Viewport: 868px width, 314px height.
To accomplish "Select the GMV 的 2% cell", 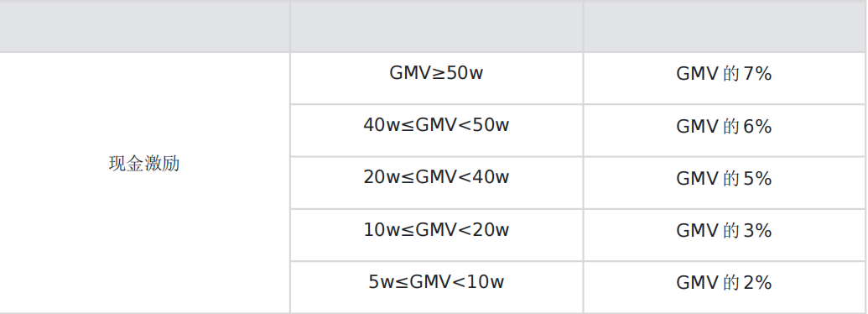I will tap(724, 287).
